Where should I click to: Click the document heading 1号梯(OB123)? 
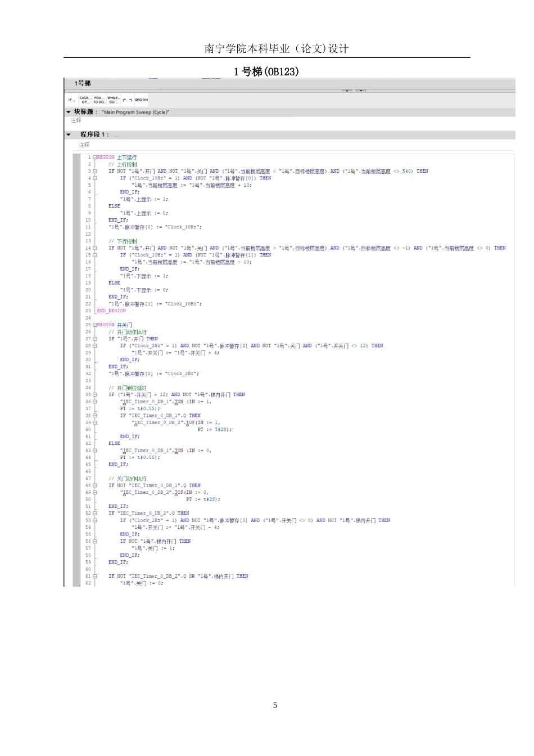[266, 71]
